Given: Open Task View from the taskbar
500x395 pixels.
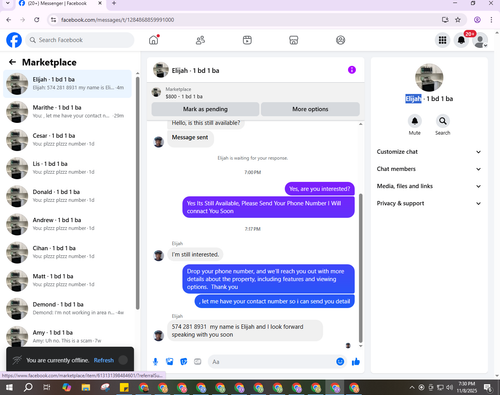Looking at the screenshot, I should (x=47, y=387).
